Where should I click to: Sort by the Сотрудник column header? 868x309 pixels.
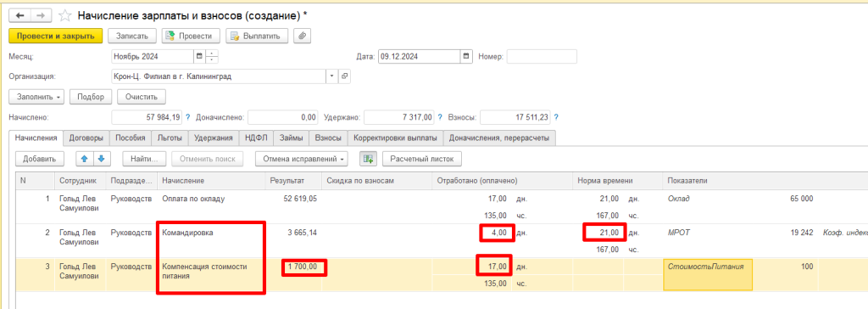(x=80, y=180)
